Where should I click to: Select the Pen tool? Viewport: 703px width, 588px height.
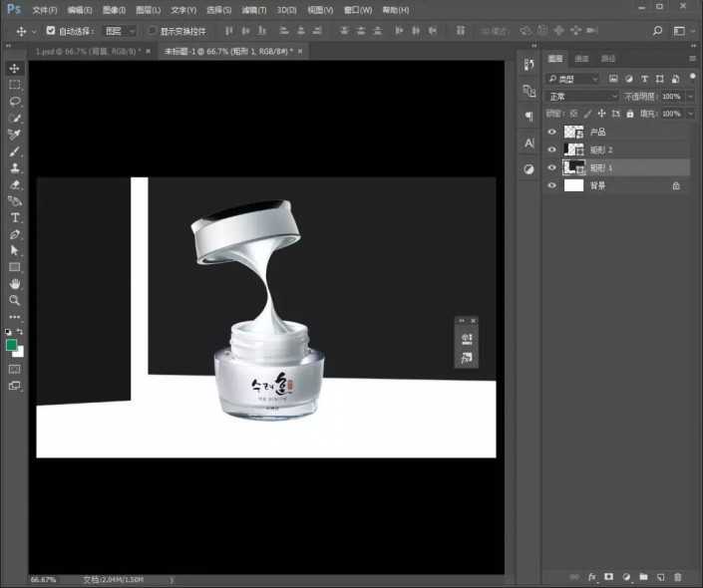tap(15, 234)
